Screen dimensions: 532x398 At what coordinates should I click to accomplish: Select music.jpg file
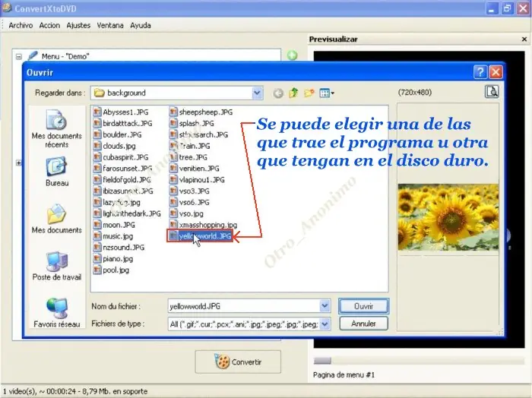113,236
